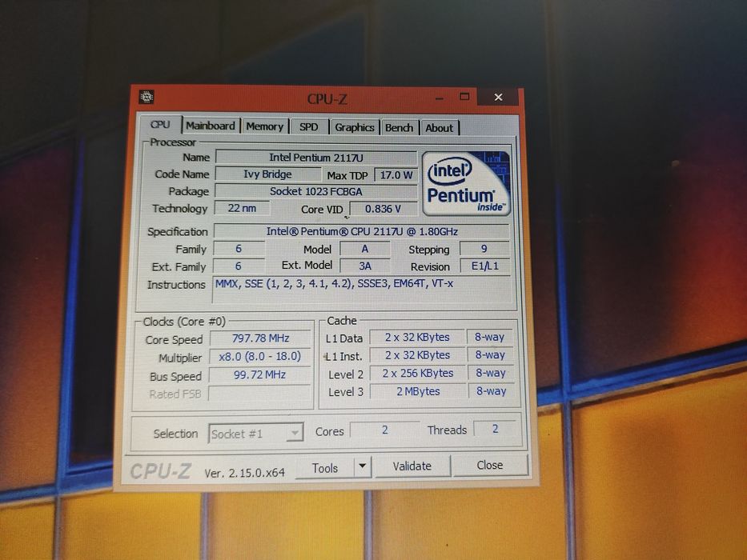Click the Name field Intel Pentium 2117U

316,157
